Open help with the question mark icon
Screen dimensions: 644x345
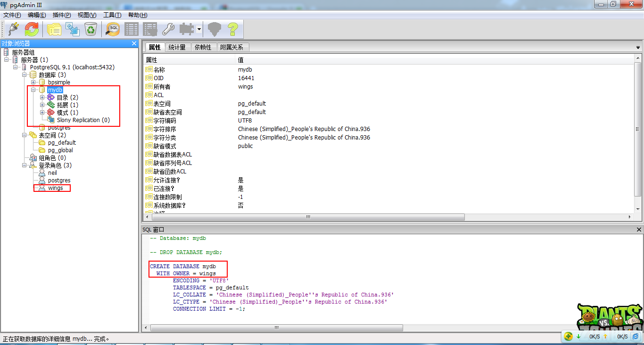click(232, 29)
